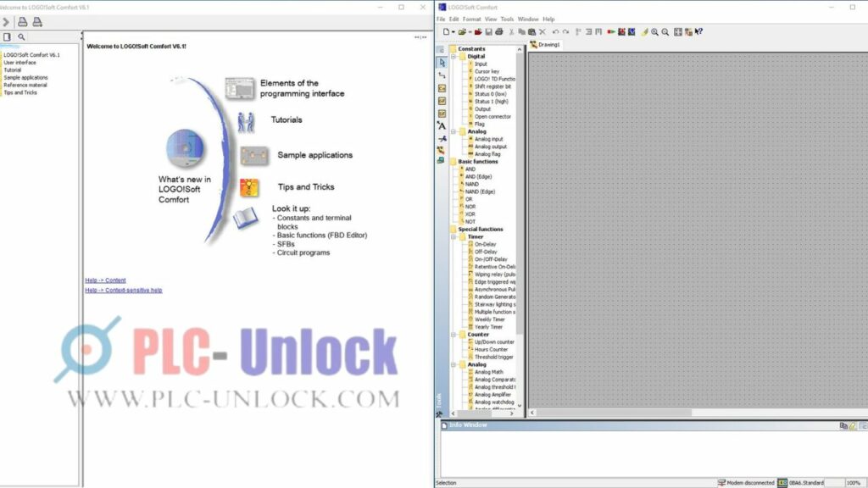The image size is (868, 488).
Task: Open the Window menu
Action: point(528,19)
